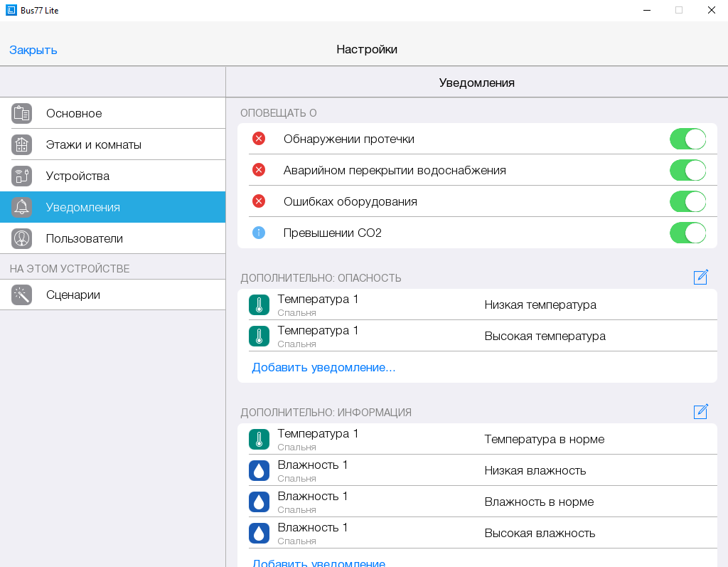Click the Пользователи user icon
728x567 pixels.
[22, 238]
